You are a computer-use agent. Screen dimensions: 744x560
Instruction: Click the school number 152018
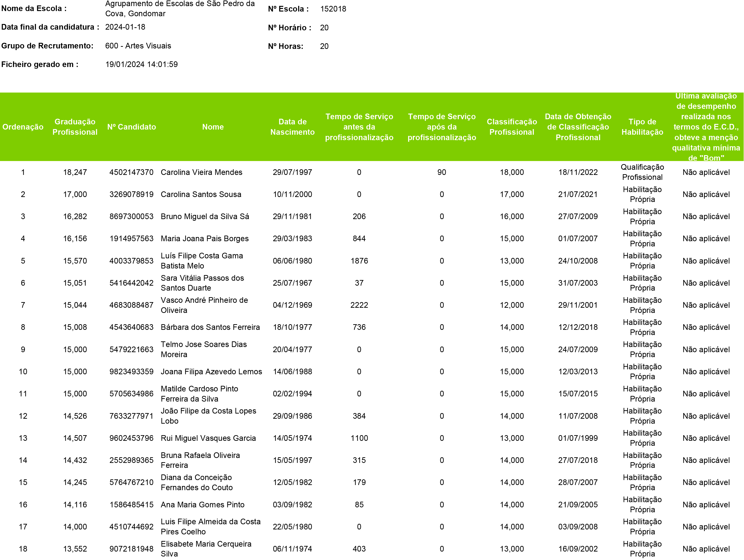[x=333, y=9]
